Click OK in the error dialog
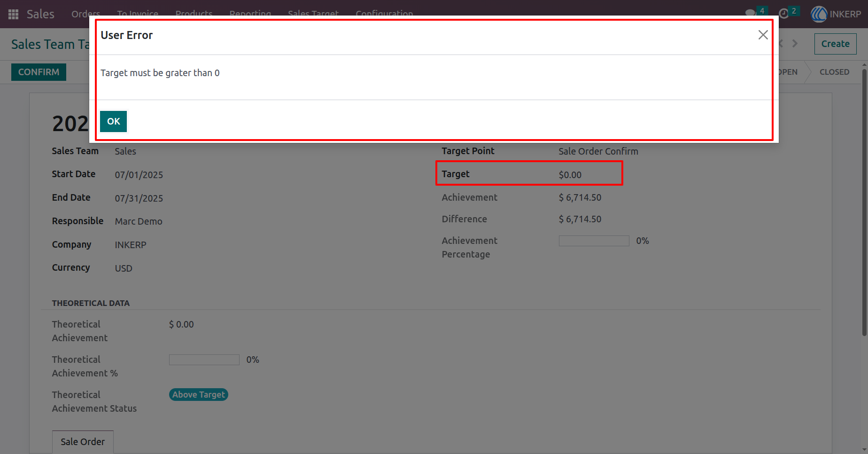 point(113,121)
